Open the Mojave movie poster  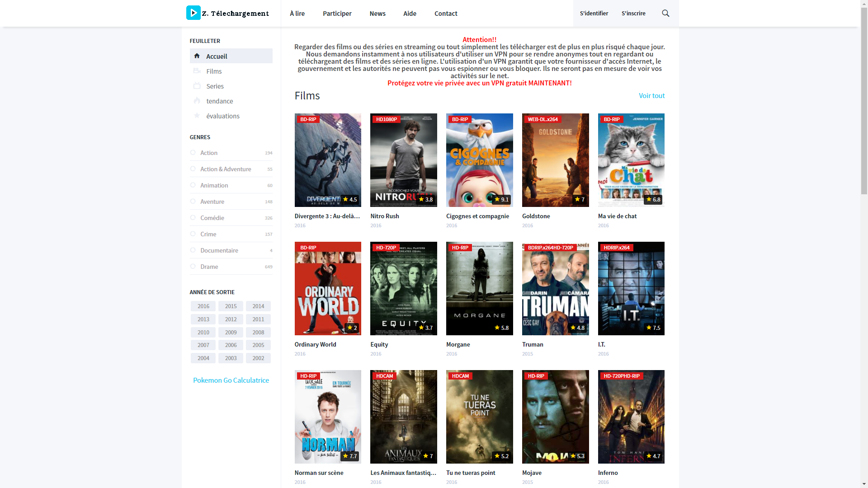[556, 417]
